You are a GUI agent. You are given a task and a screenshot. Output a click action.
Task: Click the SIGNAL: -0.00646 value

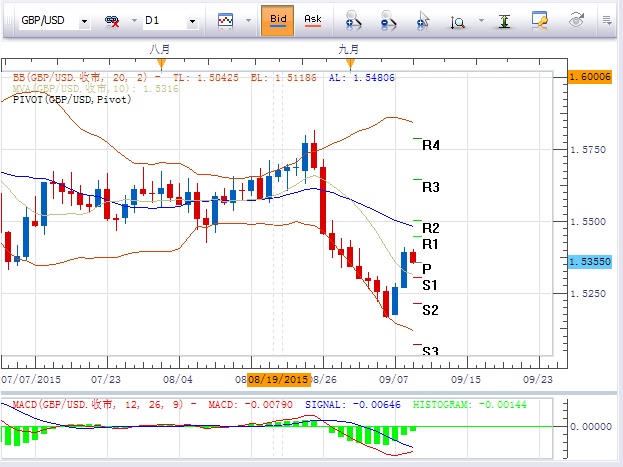(x=353, y=405)
